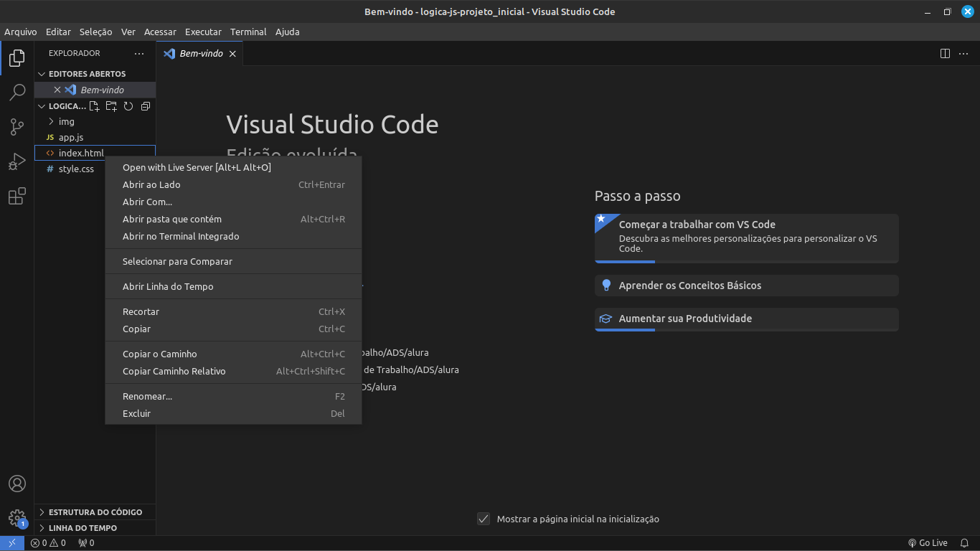
Task: Collapse all folders in explorer icon
Action: tap(146, 106)
